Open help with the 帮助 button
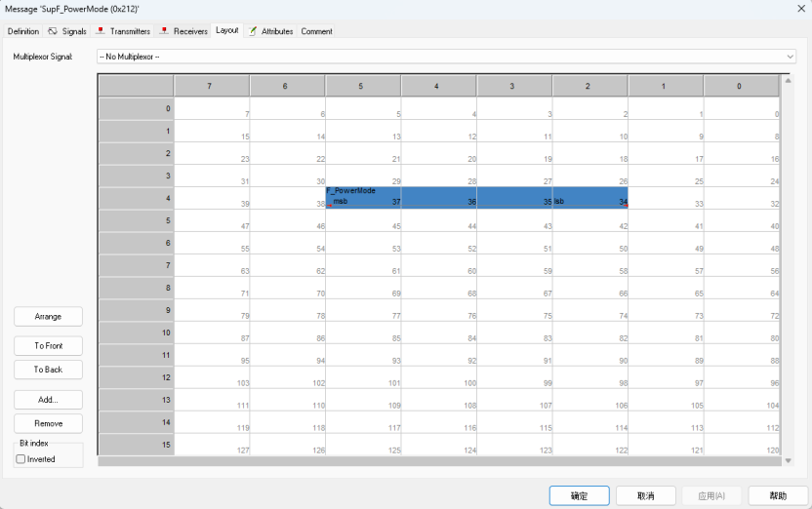 pos(778,495)
